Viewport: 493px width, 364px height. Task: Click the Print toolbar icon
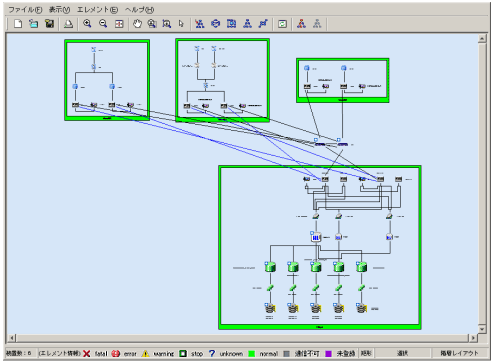[x=69, y=24]
